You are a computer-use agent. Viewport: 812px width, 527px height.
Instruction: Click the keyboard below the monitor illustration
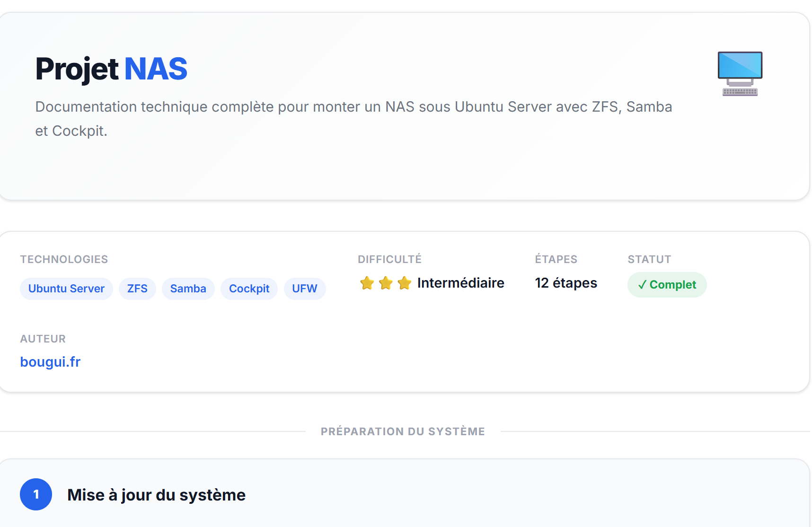pos(740,93)
